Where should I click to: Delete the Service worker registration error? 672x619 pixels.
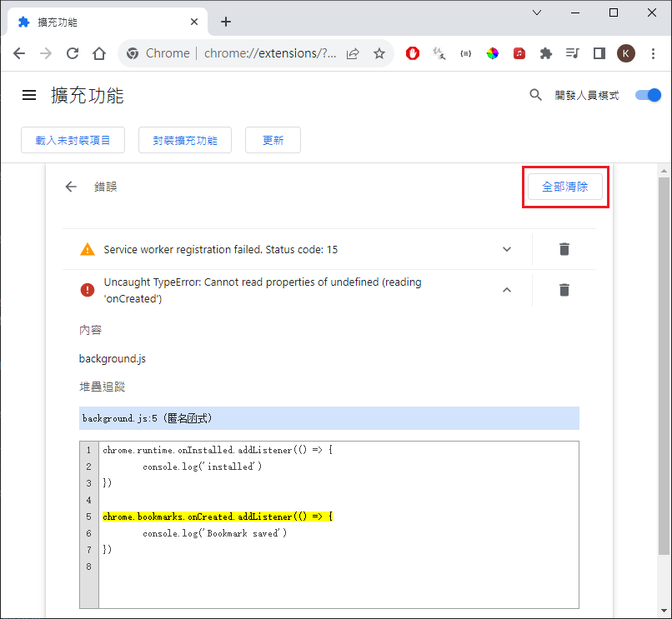(x=564, y=249)
